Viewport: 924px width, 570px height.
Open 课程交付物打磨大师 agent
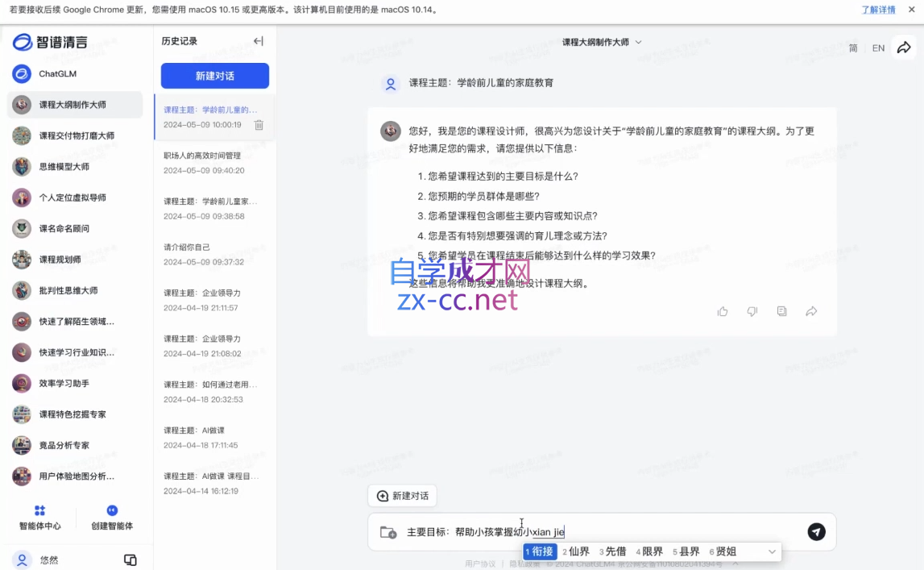(x=75, y=135)
